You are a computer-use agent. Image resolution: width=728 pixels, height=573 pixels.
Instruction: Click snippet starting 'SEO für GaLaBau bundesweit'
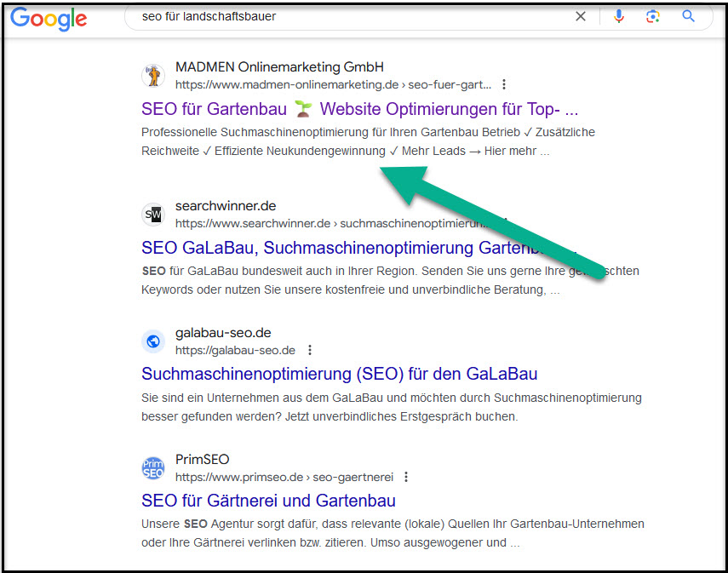390,280
